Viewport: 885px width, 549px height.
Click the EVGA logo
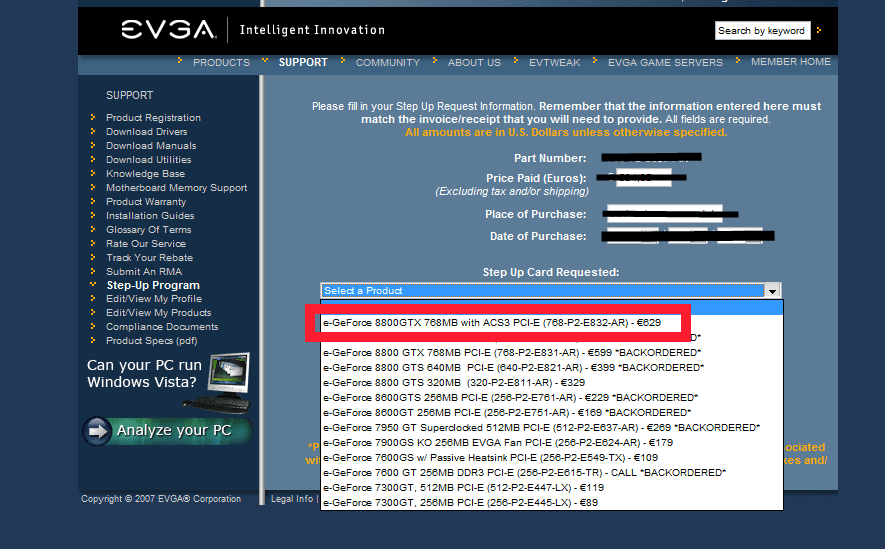(168, 29)
